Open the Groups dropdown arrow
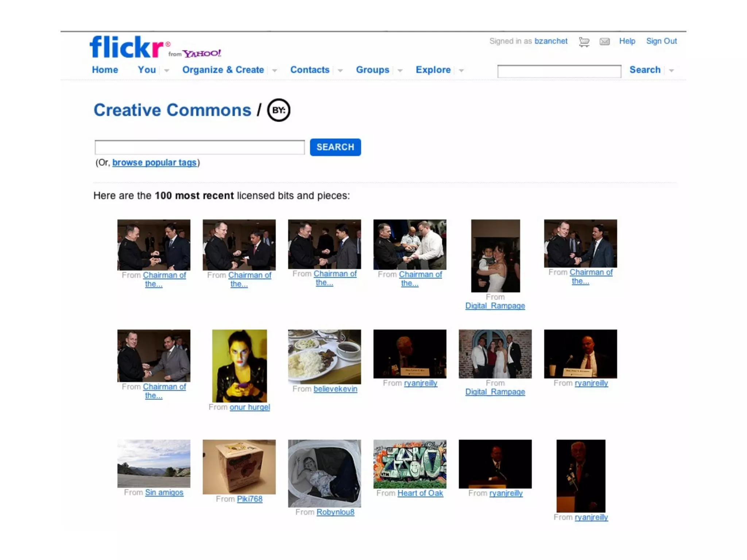Image resolution: width=747 pixels, height=560 pixels. (400, 70)
